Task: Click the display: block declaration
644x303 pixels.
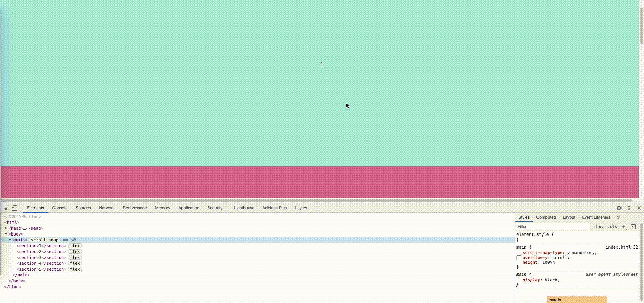Action: pos(541,280)
